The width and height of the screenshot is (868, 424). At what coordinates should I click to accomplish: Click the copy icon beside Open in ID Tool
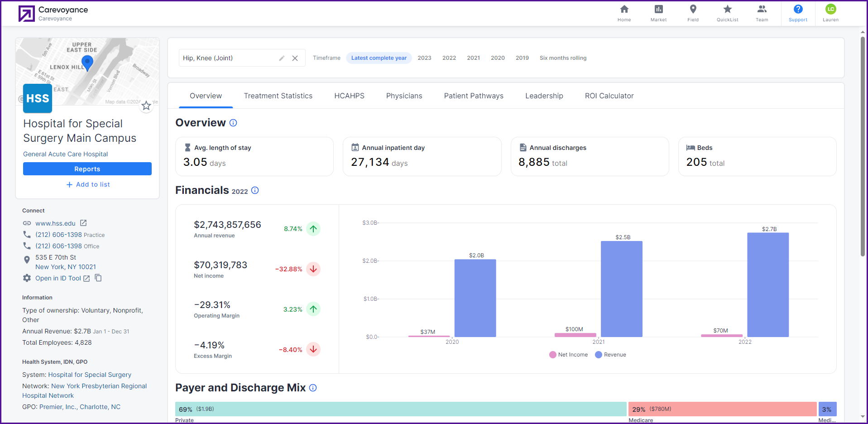click(98, 278)
